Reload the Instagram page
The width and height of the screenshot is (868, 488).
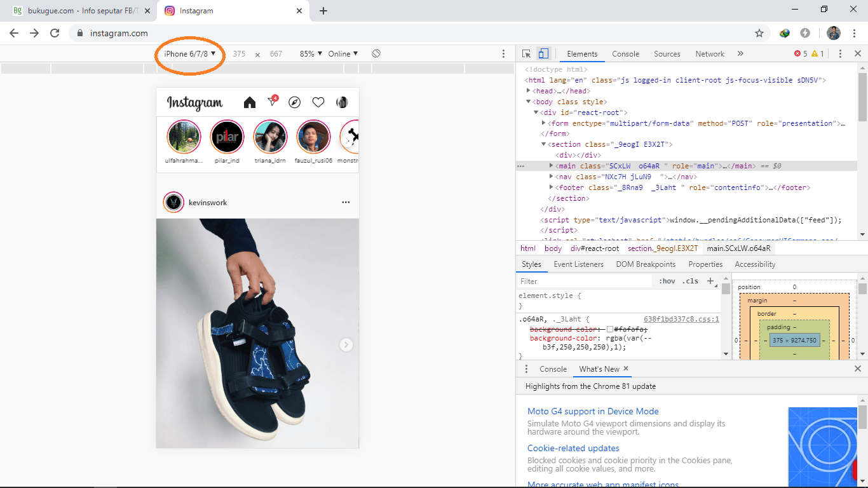pos(55,33)
